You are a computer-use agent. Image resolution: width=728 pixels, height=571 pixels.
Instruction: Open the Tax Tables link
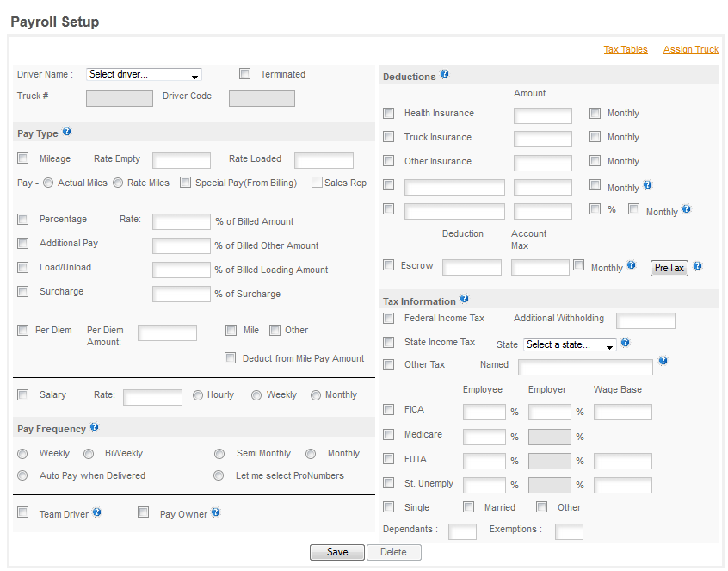pos(626,49)
